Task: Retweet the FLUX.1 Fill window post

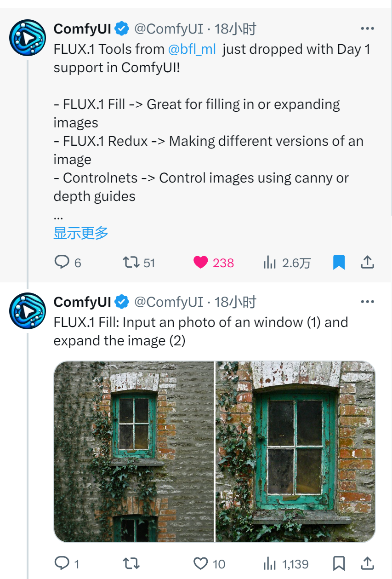Action: coord(131,563)
